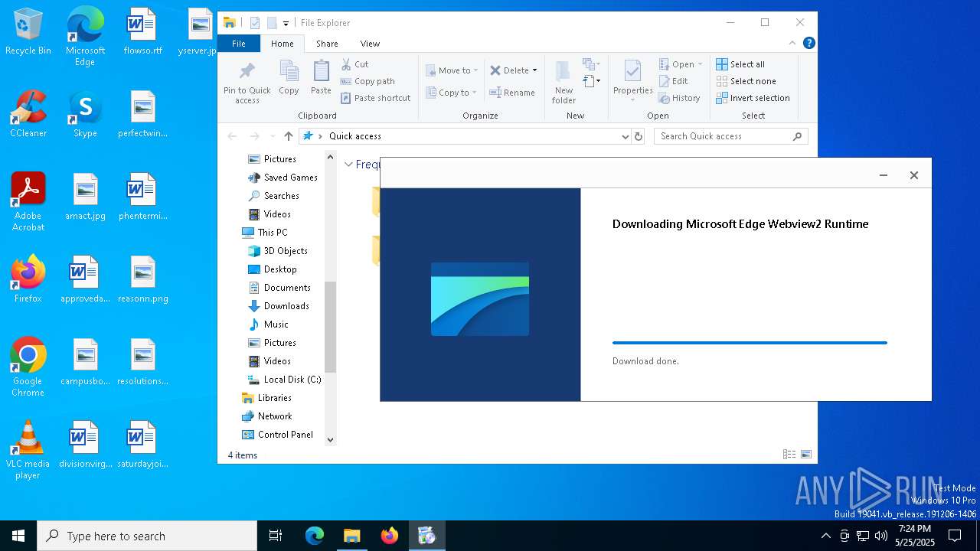Click Invert selection in ribbon

pos(753,98)
